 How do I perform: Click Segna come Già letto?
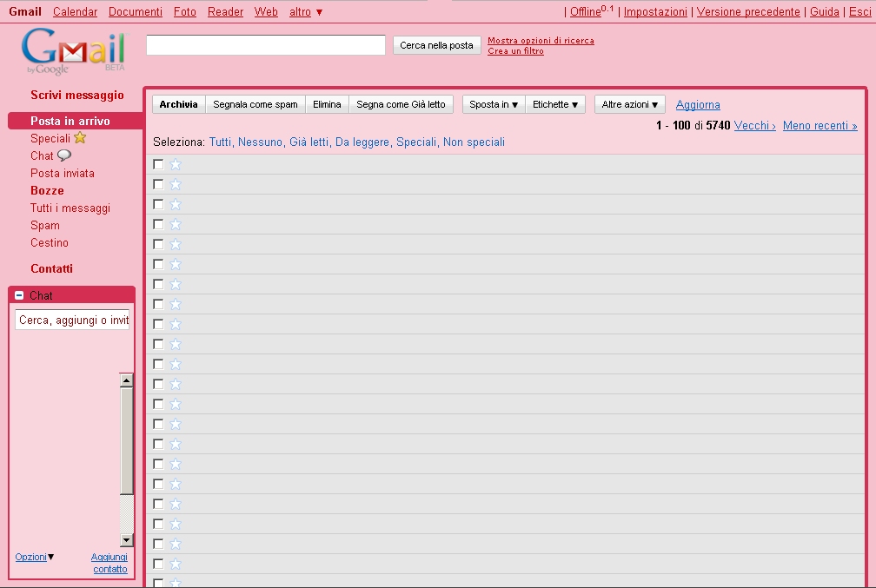point(401,104)
